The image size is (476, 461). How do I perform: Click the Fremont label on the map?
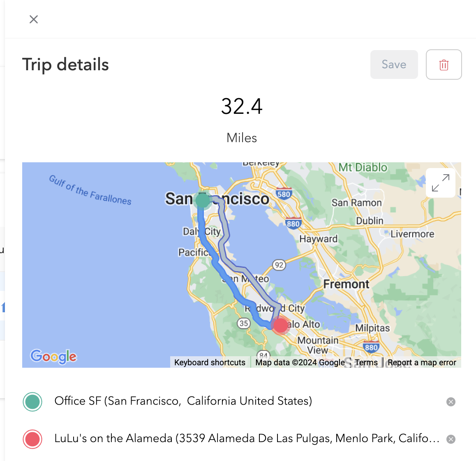346,284
